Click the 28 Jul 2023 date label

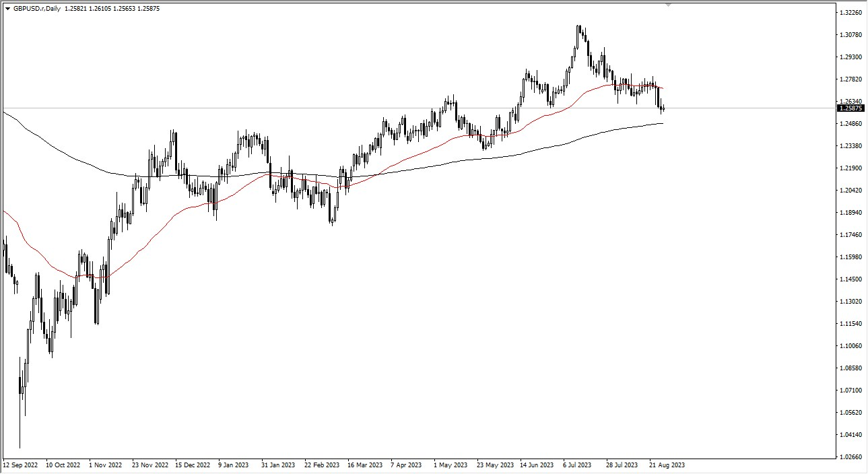pos(623,465)
